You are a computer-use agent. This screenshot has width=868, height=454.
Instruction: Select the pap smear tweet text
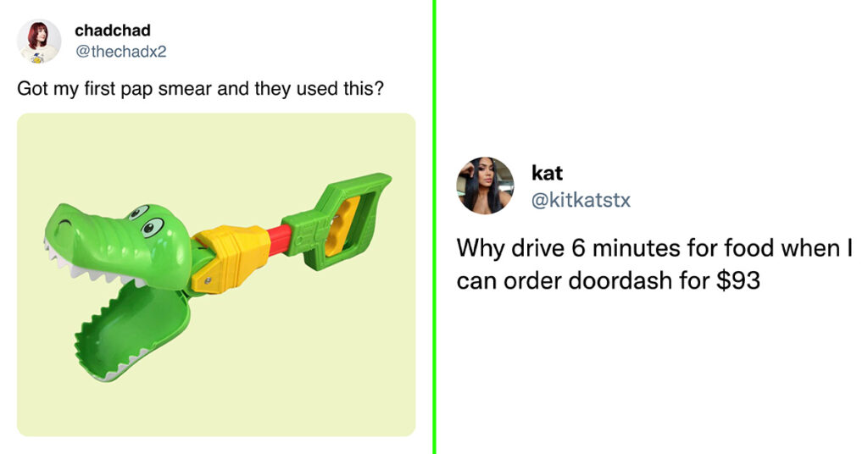click(x=200, y=89)
